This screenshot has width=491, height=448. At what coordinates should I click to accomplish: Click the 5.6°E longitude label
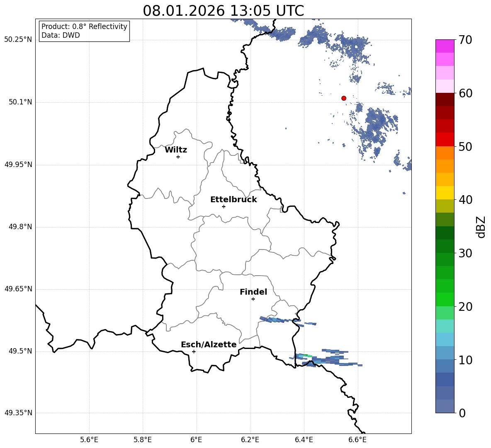(x=89, y=440)
